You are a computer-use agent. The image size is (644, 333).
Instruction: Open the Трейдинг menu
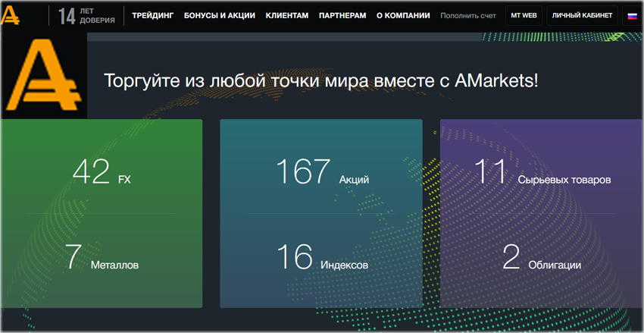click(152, 15)
